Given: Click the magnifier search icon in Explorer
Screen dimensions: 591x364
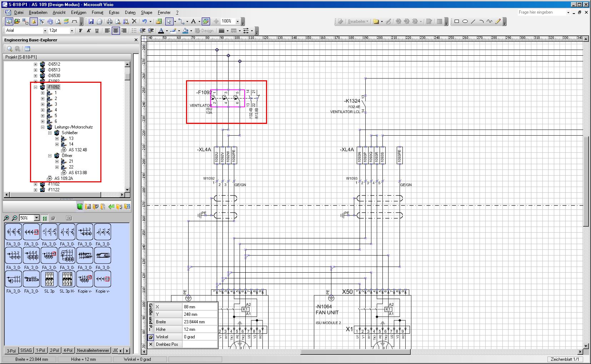Looking at the screenshot, I should point(10,49).
